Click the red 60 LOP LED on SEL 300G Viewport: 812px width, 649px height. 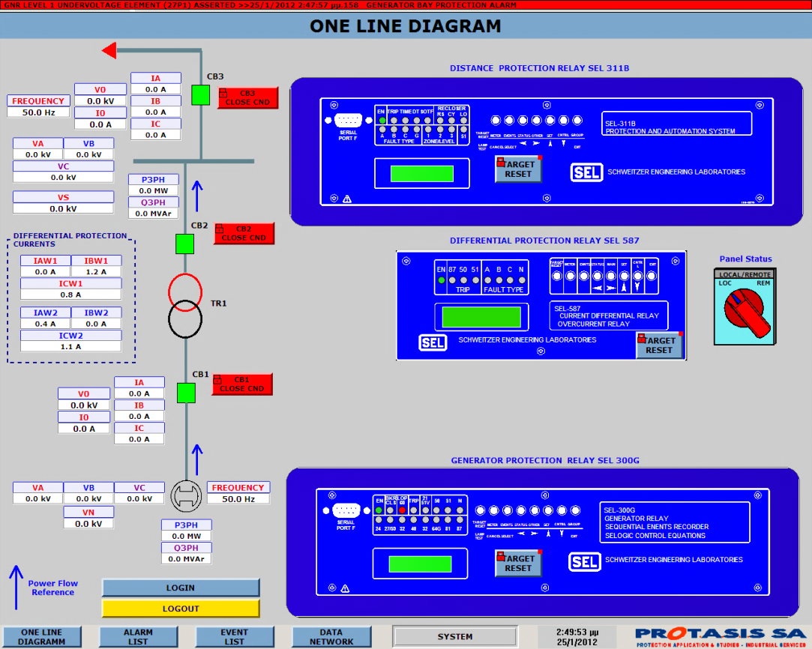pos(402,510)
